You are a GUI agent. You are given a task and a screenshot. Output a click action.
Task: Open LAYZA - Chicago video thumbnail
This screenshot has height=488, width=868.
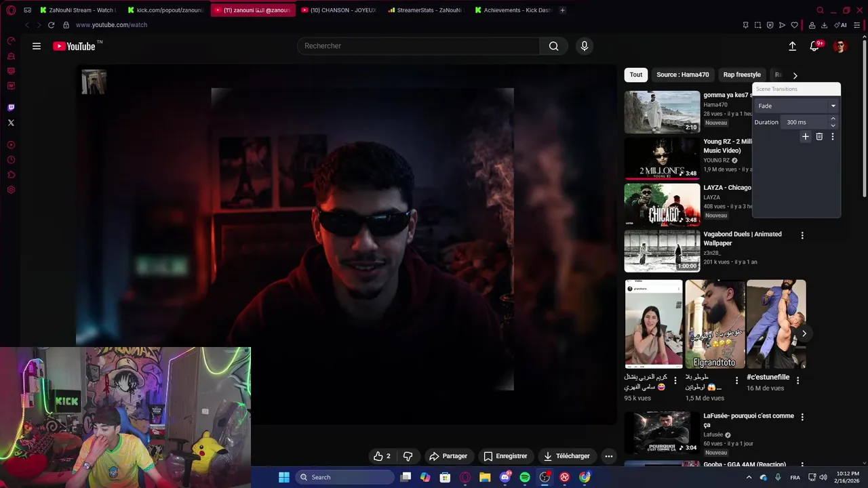coord(662,205)
